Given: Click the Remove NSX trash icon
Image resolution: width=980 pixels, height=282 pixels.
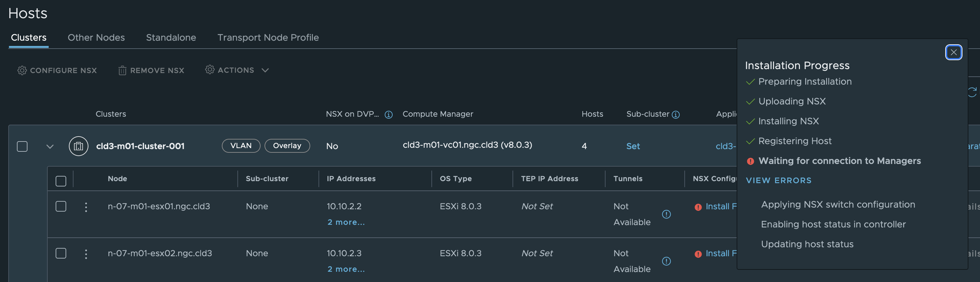Looking at the screenshot, I should click(122, 70).
